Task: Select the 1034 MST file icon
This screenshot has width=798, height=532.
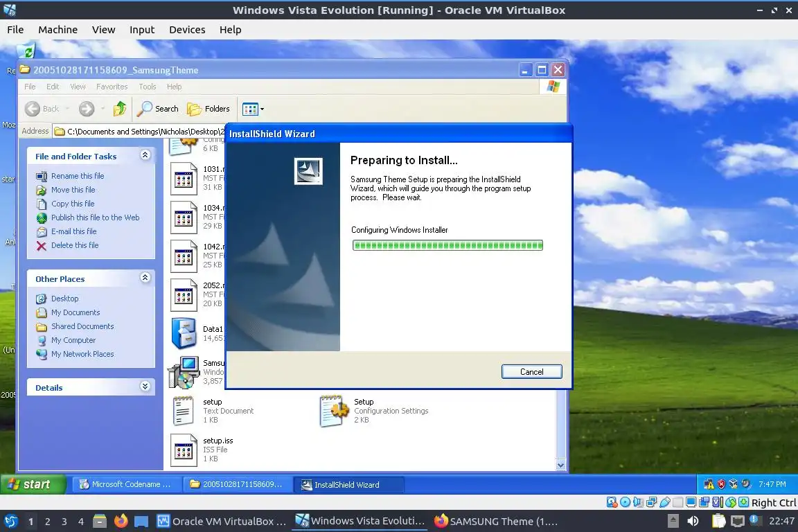Action: 183,218
